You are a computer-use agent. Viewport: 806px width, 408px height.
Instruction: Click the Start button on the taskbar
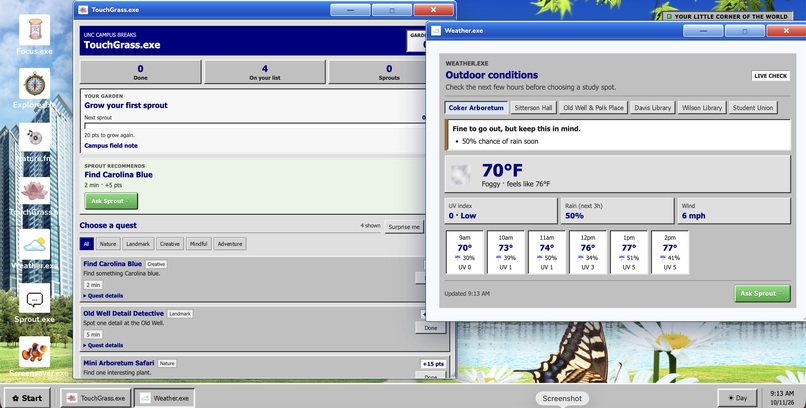(x=27, y=398)
